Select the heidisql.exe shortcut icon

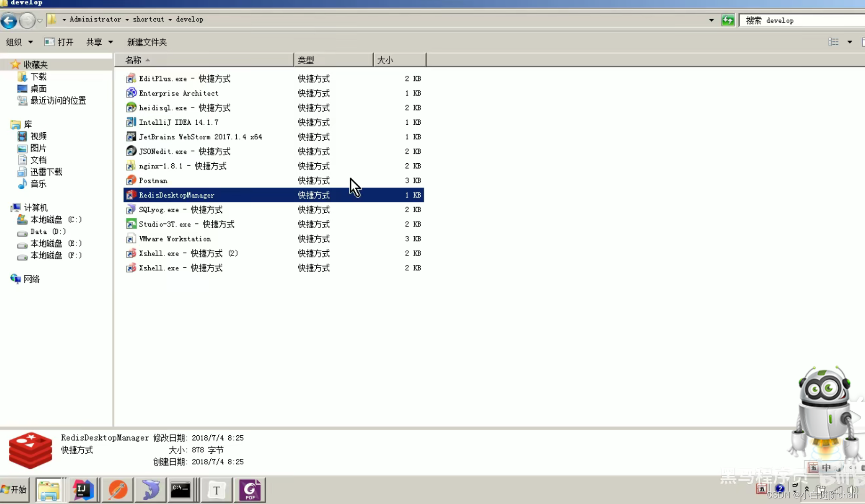coord(131,108)
